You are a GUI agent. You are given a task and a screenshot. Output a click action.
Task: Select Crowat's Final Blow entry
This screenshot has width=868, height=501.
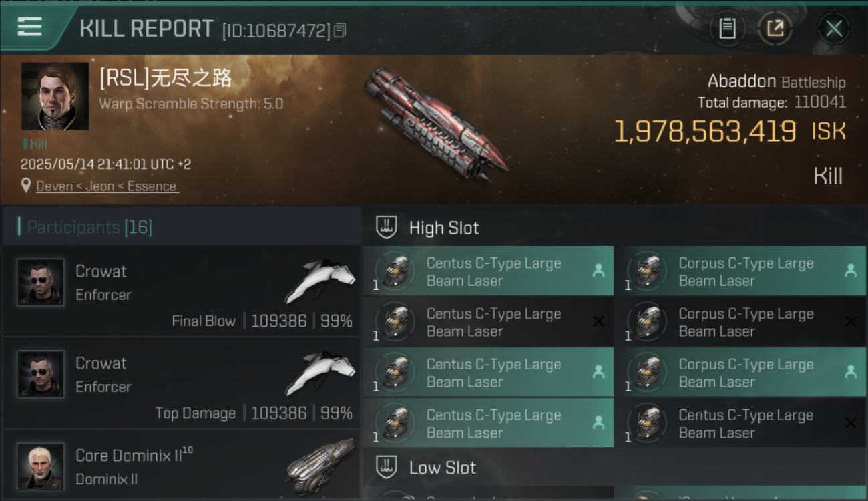[x=182, y=291]
